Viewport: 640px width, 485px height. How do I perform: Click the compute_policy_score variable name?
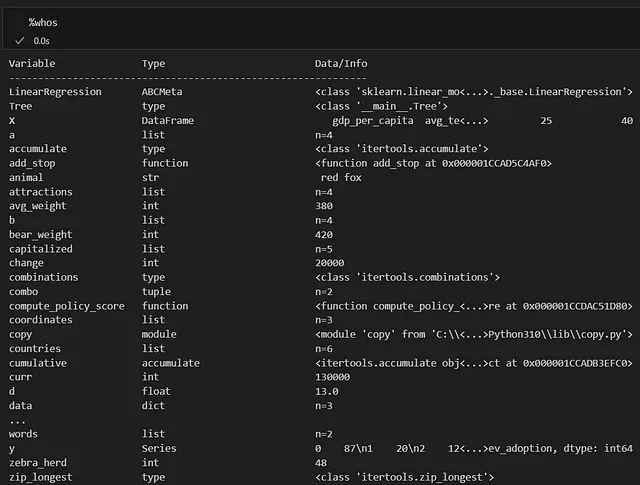(x=67, y=306)
